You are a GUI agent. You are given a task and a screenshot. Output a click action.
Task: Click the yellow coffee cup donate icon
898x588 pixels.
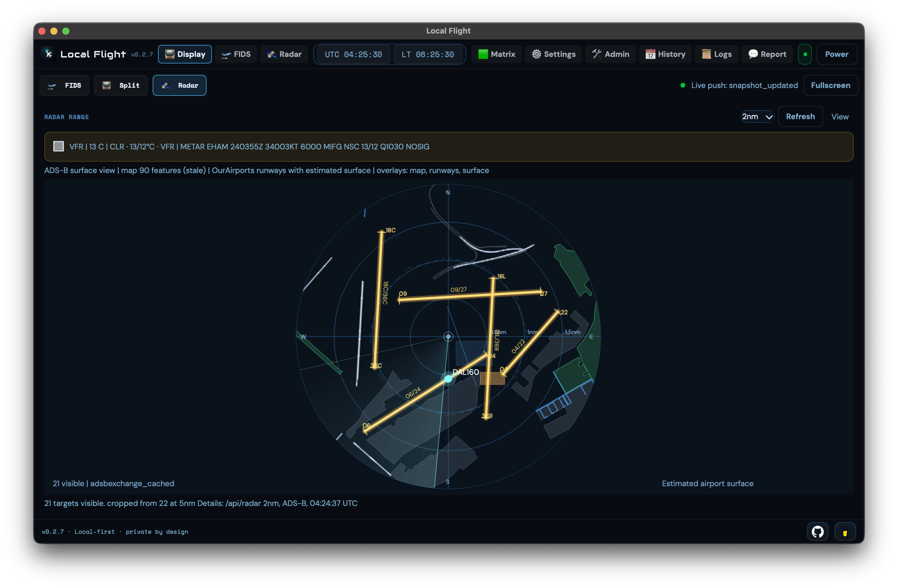[845, 532]
